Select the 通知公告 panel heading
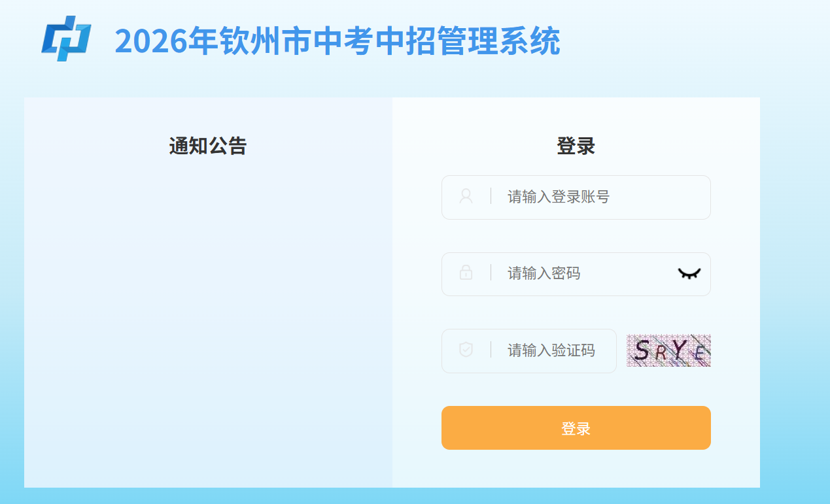This screenshot has height=504, width=830. tap(208, 146)
